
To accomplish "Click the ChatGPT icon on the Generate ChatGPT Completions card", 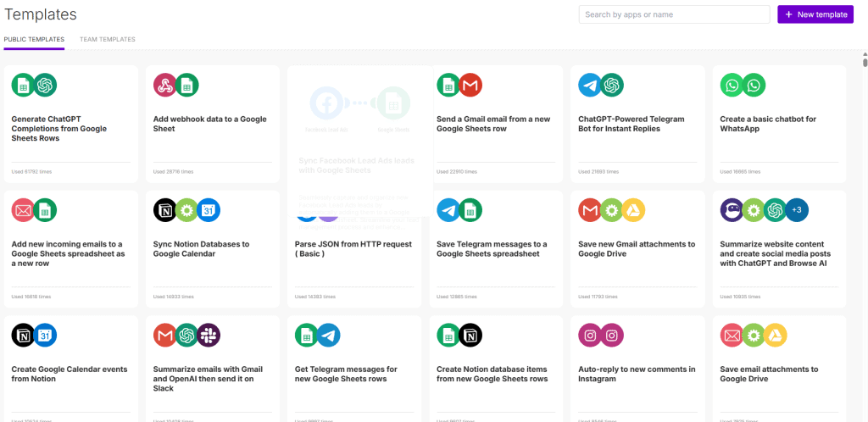I will coord(45,86).
